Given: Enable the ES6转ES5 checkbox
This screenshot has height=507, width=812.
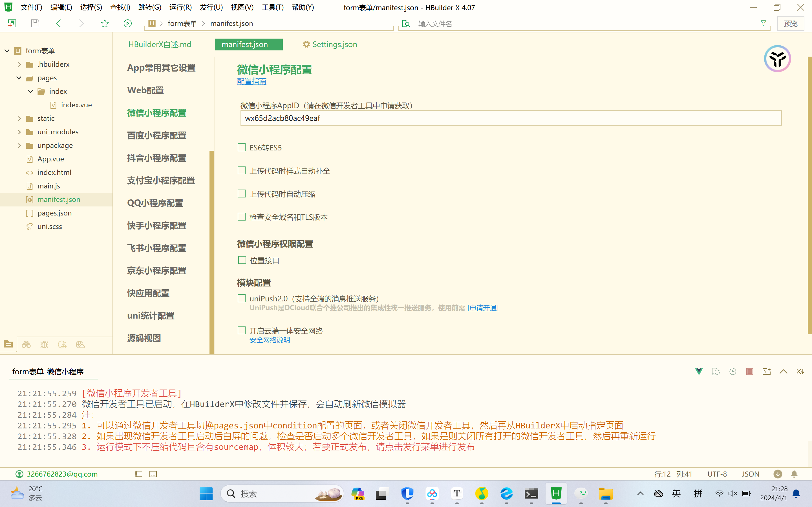Looking at the screenshot, I should [x=242, y=148].
